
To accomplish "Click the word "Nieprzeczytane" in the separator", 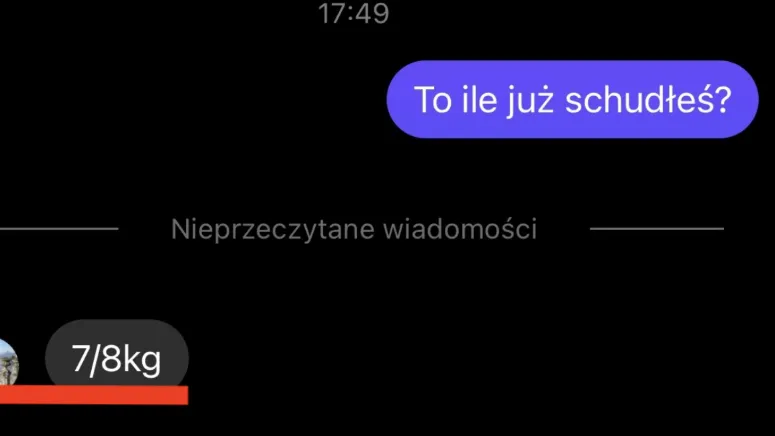I will (272, 230).
